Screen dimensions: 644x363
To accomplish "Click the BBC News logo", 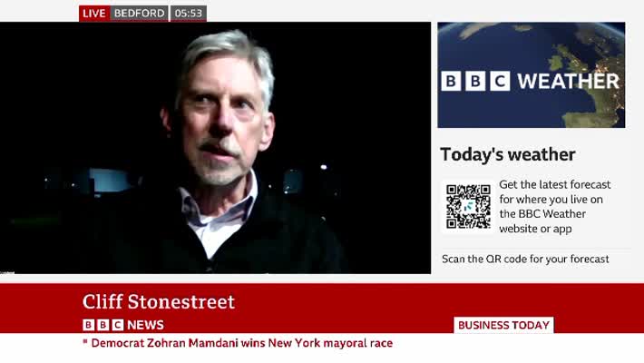I will pos(123,325).
